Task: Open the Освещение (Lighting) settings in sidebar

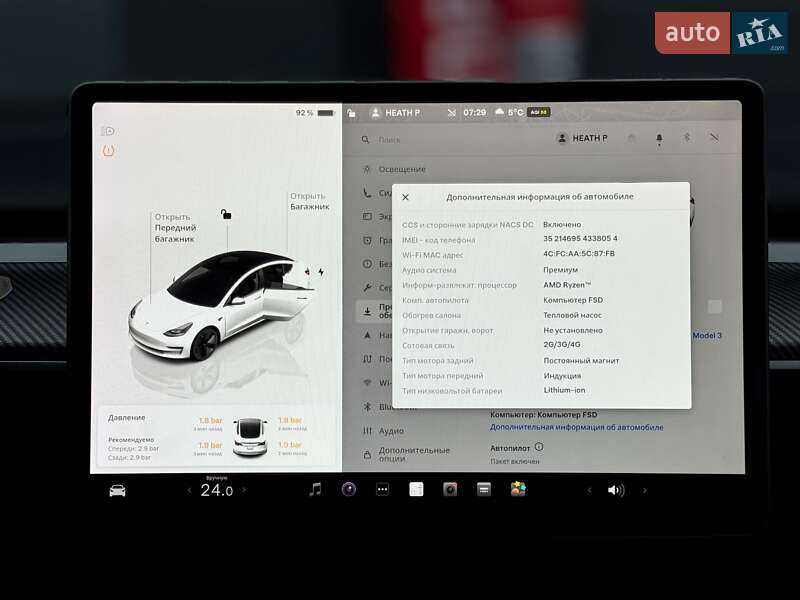Action: (400, 169)
